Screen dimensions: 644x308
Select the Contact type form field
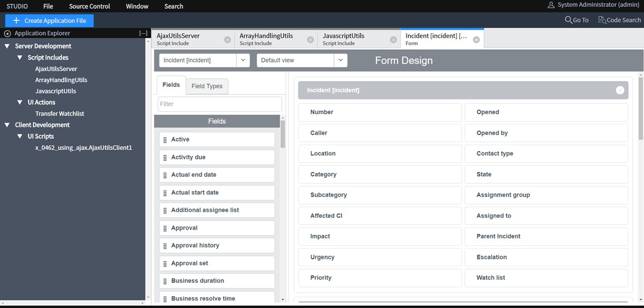(546, 153)
